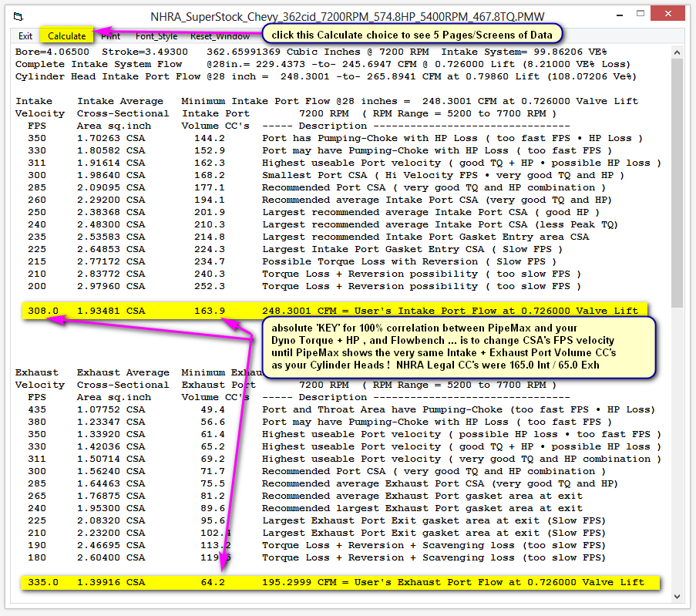Click the scrollbar up arrow
The width and height of the screenshot is (696, 616).
click(677, 52)
